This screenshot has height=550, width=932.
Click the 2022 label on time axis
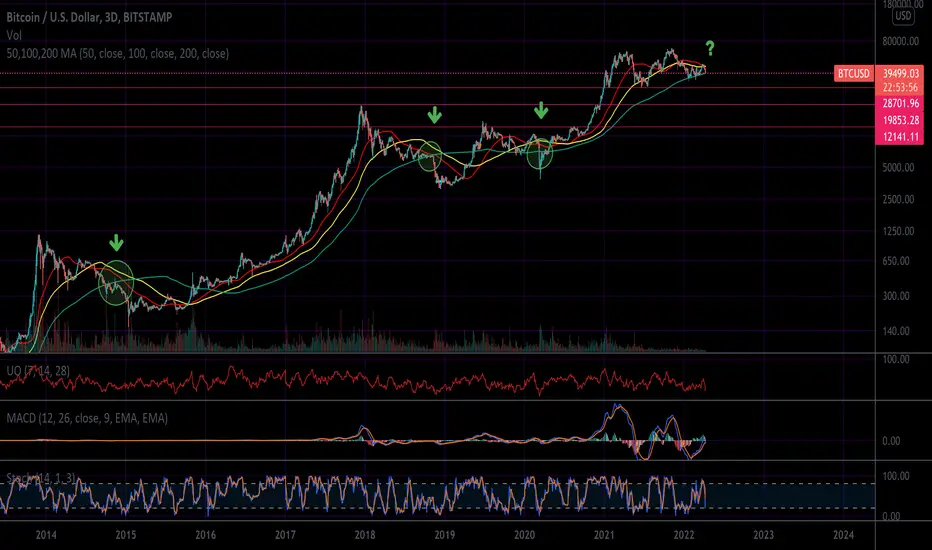pyautogui.click(x=684, y=535)
